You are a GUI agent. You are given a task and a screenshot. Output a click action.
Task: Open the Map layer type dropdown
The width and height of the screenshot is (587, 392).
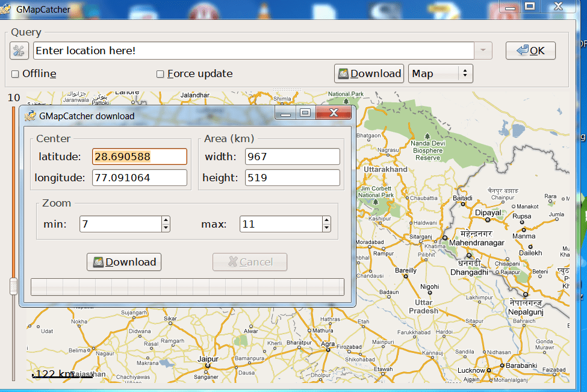tap(440, 73)
